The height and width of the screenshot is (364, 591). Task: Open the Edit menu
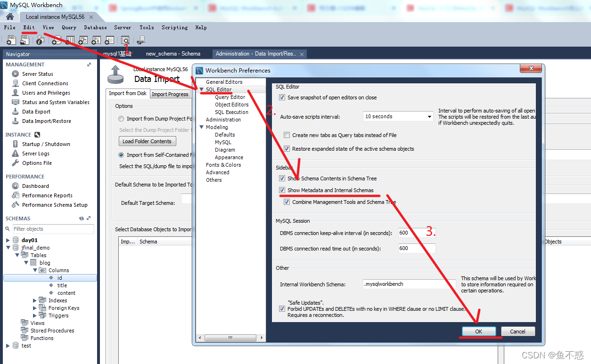click(29, 27)
